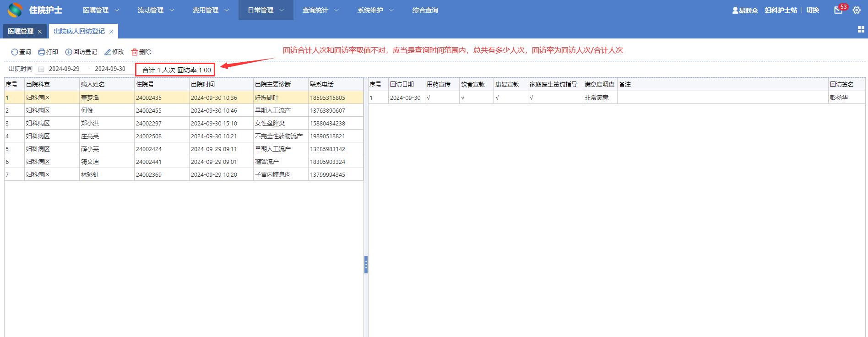Select patient row 庄亮英

coord(184,136)
